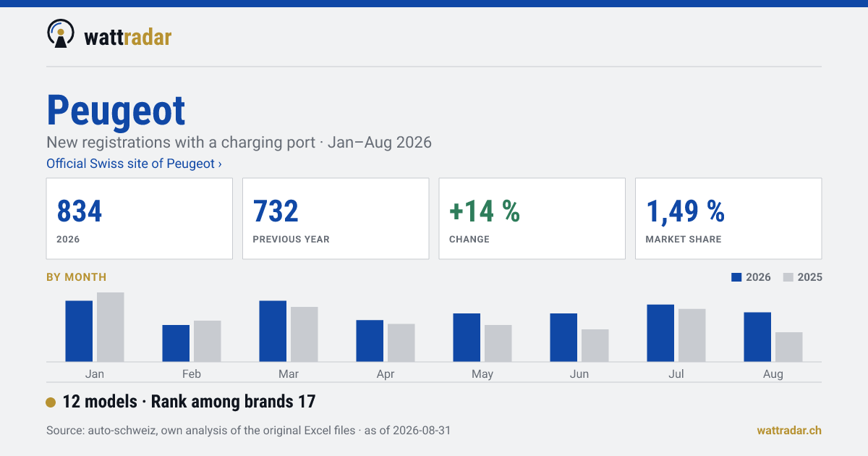The height and width of the screenshot is (456, 868).
Task: Click the gray 2025 bar for Aug
Action: click(x=789, y=347)
